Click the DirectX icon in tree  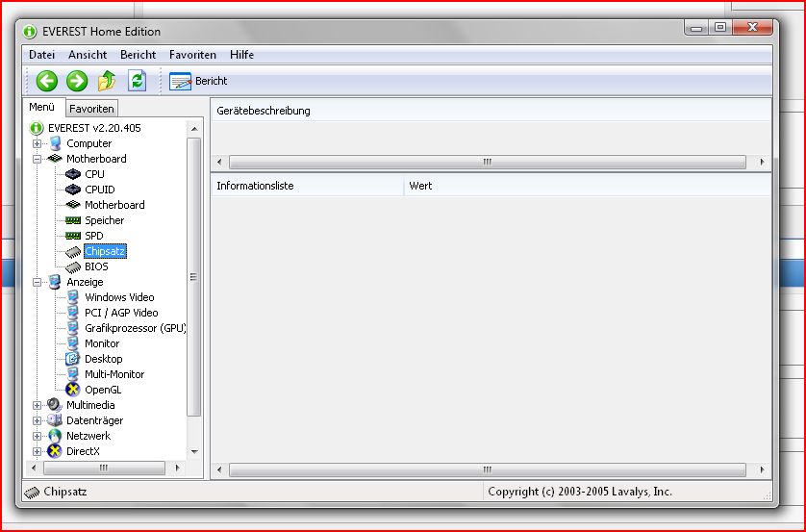55,451
